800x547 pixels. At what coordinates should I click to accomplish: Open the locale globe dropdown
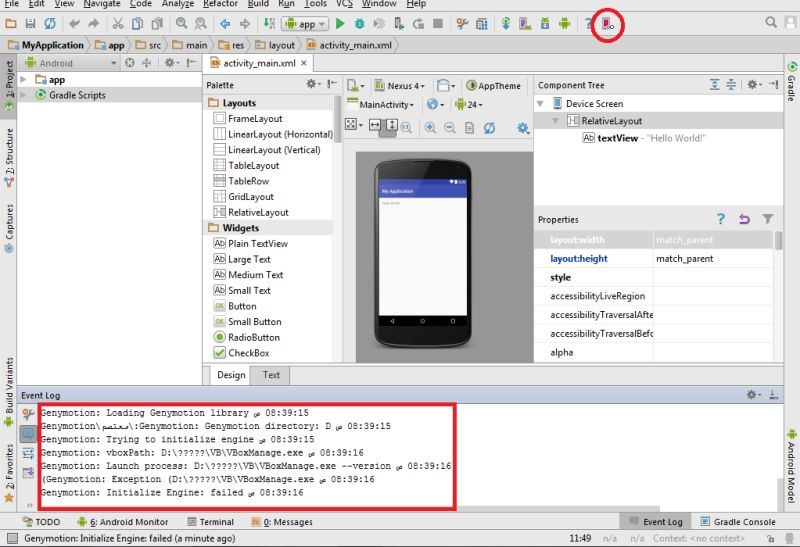tap(435, 105)
